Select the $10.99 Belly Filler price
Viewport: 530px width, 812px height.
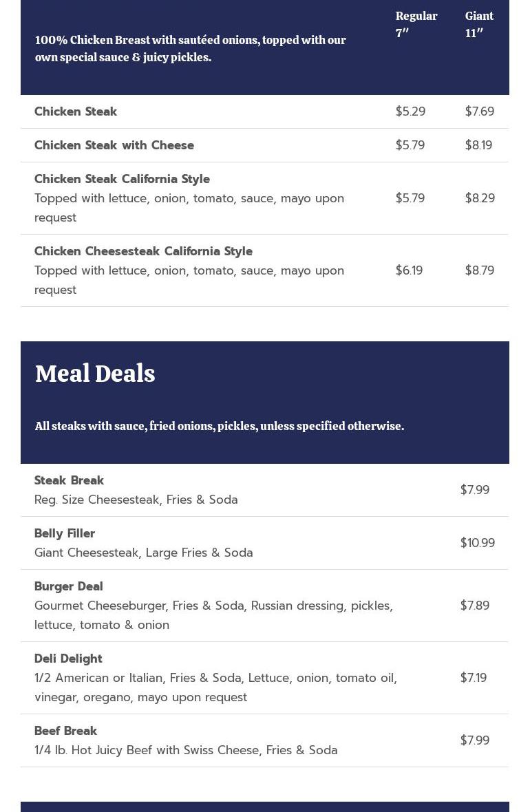[x=477, y=543]
